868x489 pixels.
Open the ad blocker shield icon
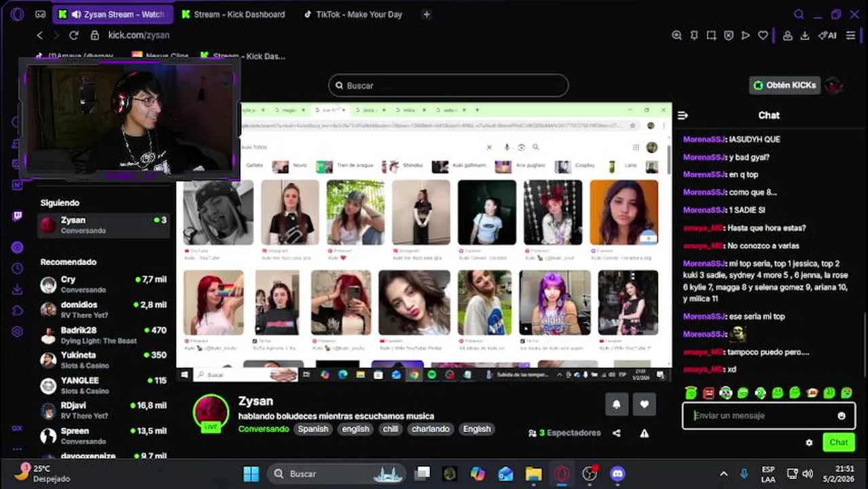728,35
